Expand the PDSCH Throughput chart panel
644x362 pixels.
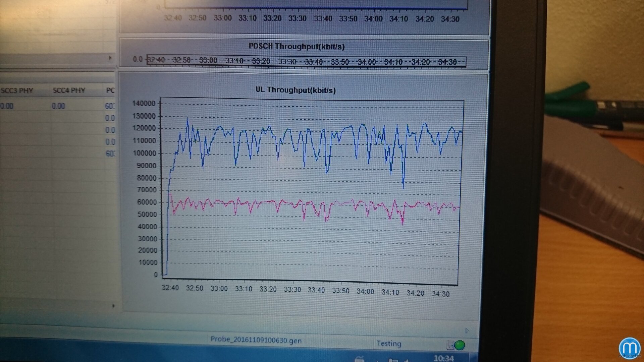(297, 47)
